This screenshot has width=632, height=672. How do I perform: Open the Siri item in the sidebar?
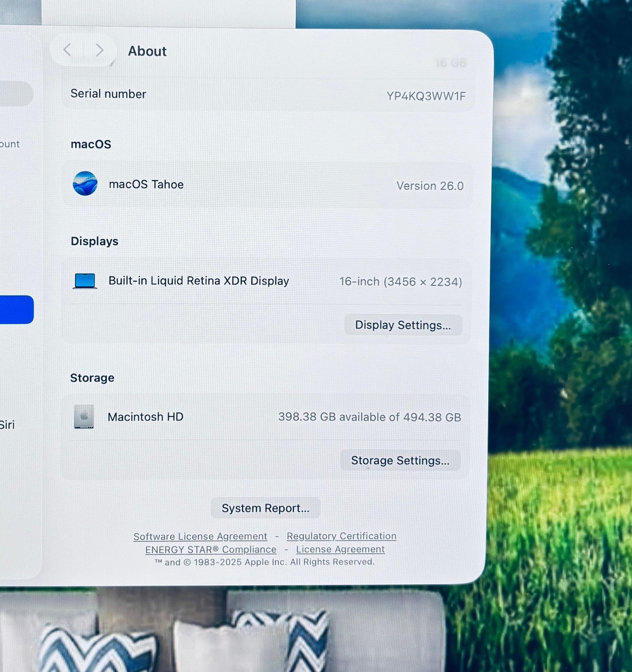[x=7, y=425]
